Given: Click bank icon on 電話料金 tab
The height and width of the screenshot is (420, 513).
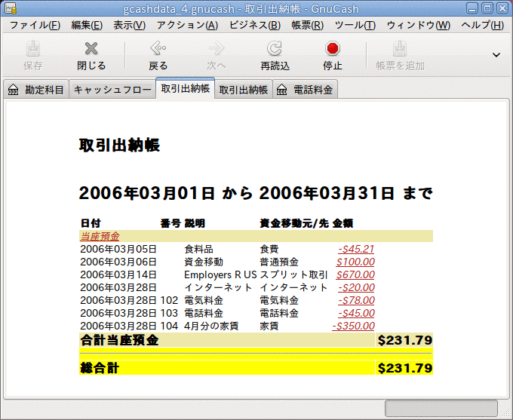Looking at the screenshot, I should coord(281,90).
